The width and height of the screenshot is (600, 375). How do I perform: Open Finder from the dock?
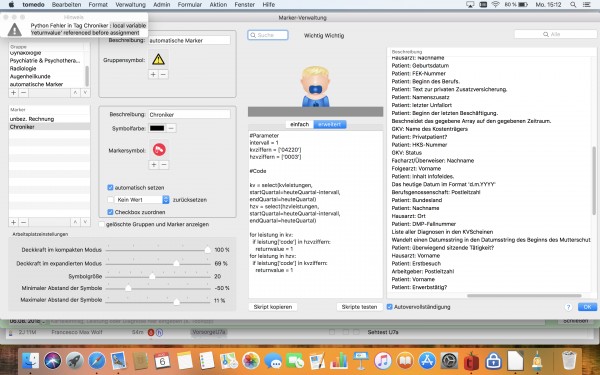pos(31,360)
